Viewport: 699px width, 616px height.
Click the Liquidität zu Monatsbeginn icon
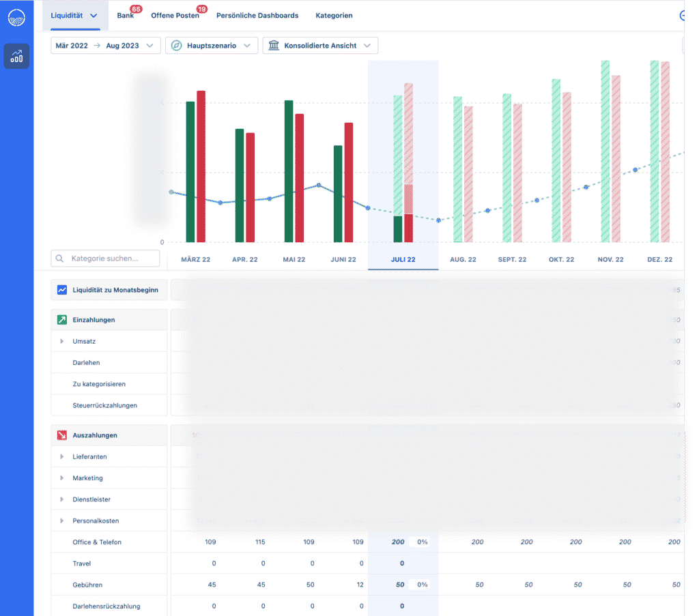point(62,290)
